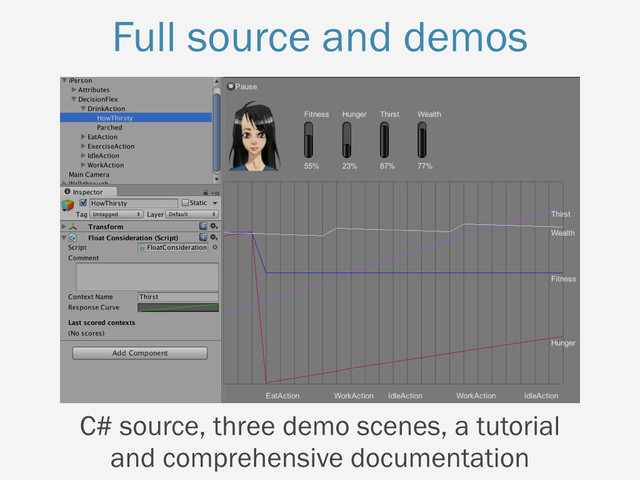Click the character portrait image
Viewport: 640px width, 480px height.
click(x=254, y=136)
